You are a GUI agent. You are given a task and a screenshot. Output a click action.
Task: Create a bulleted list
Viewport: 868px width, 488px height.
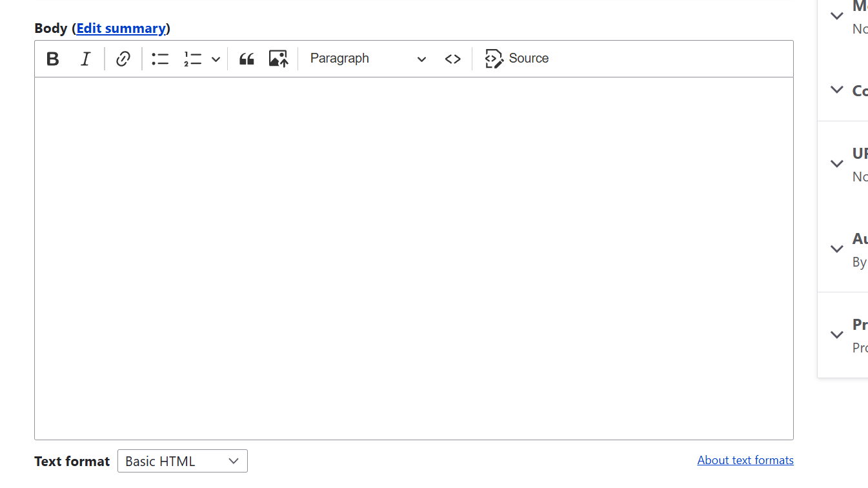click(x=159, y=58)
